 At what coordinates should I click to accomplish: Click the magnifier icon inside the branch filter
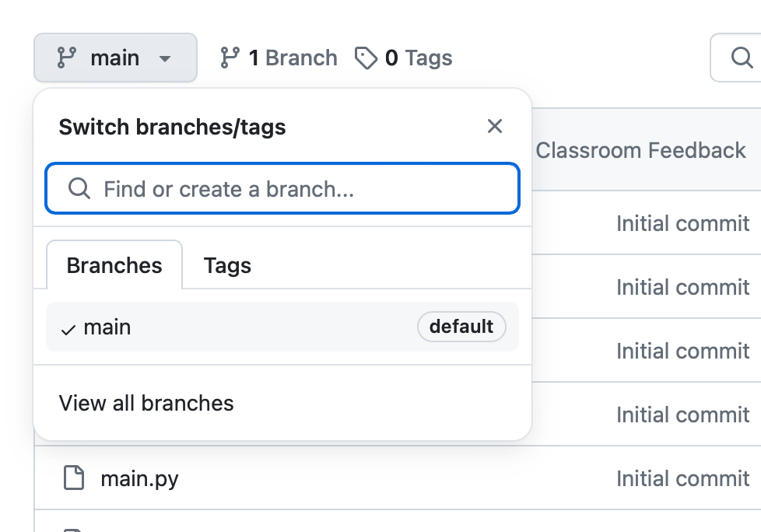pos(79,188)
